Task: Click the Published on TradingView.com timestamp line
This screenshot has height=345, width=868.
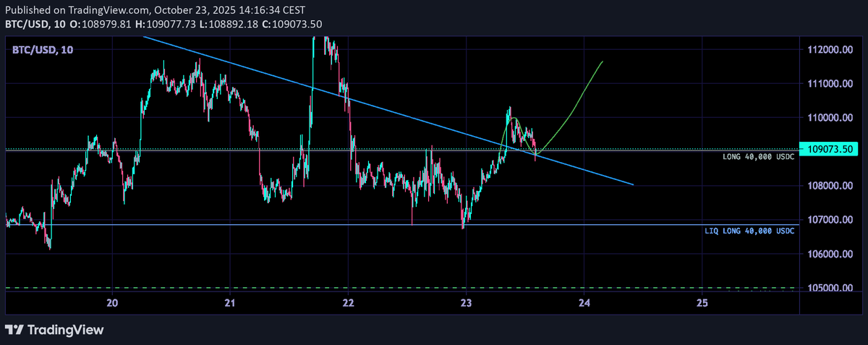Action: point(155,10)
